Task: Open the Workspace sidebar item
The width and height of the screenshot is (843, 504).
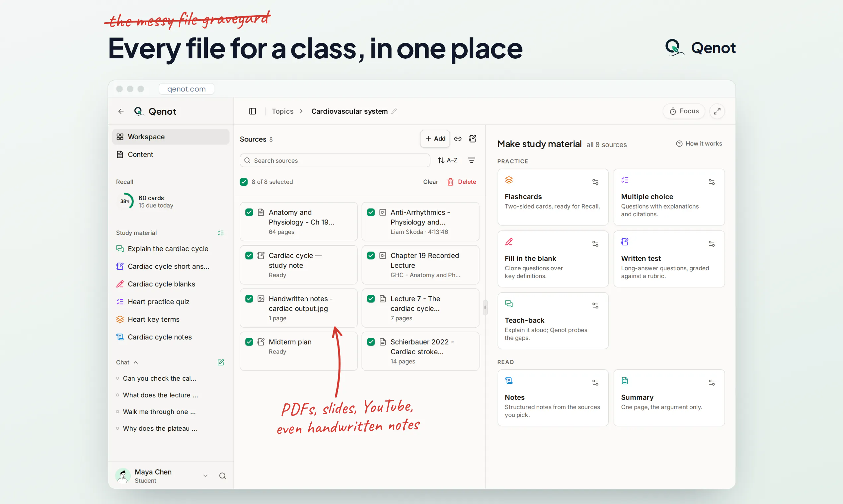Action: (171, 137)
